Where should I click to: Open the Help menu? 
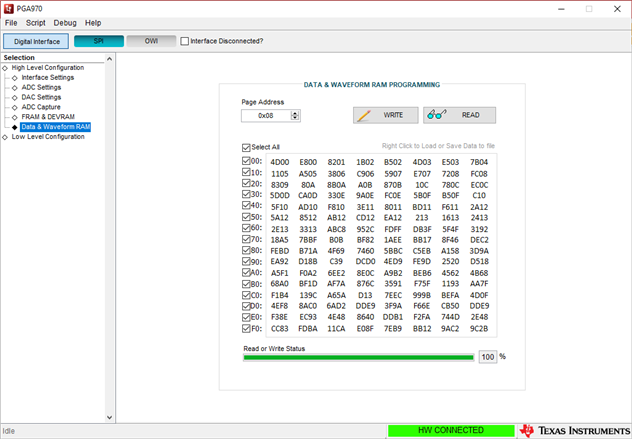click(x=93, y=23)
